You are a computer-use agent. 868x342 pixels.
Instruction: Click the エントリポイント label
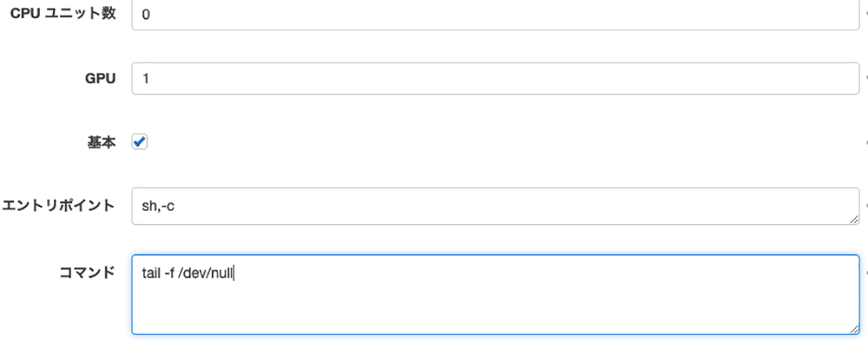click(x=58, y=206)
